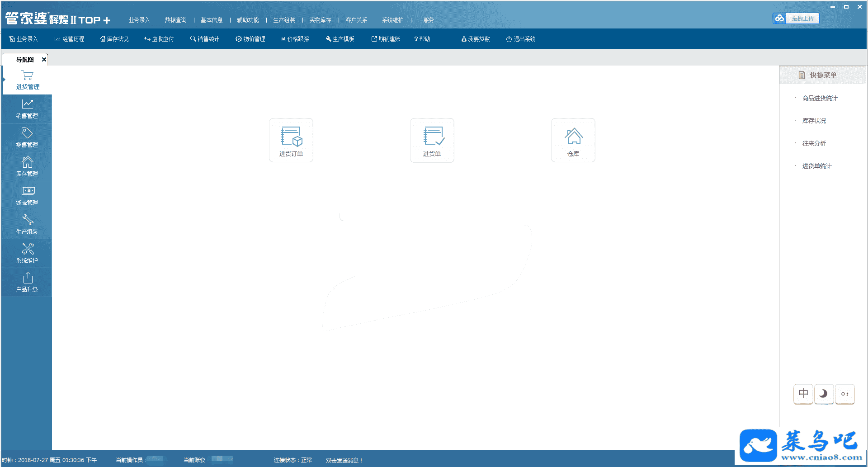Open 生产模板 from the toolbar
The image size is (868, 467).
click(x=340, y=39)
